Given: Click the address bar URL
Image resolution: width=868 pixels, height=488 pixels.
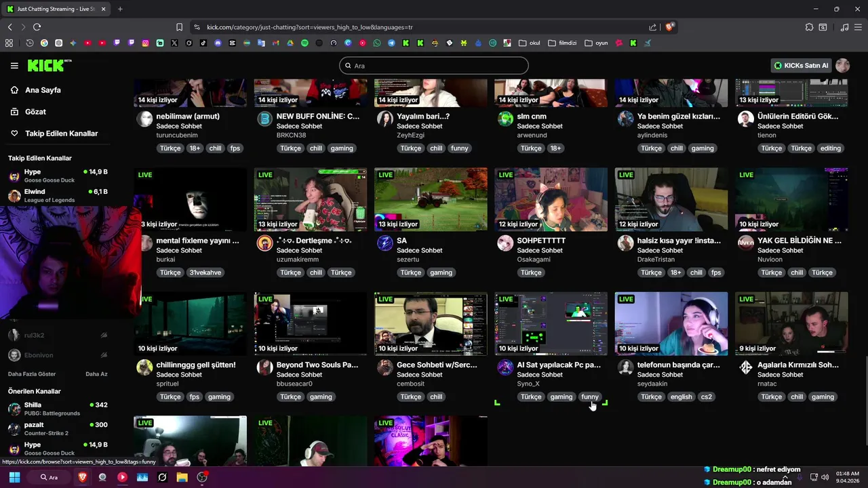Looking at the screenshot, I should pos(309,27).
